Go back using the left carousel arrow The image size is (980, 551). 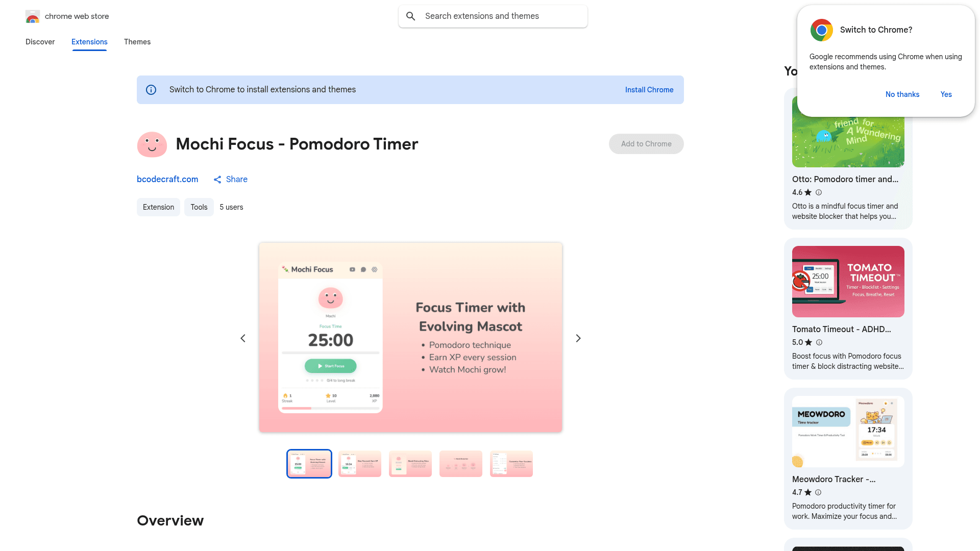[x=243, y=338]
